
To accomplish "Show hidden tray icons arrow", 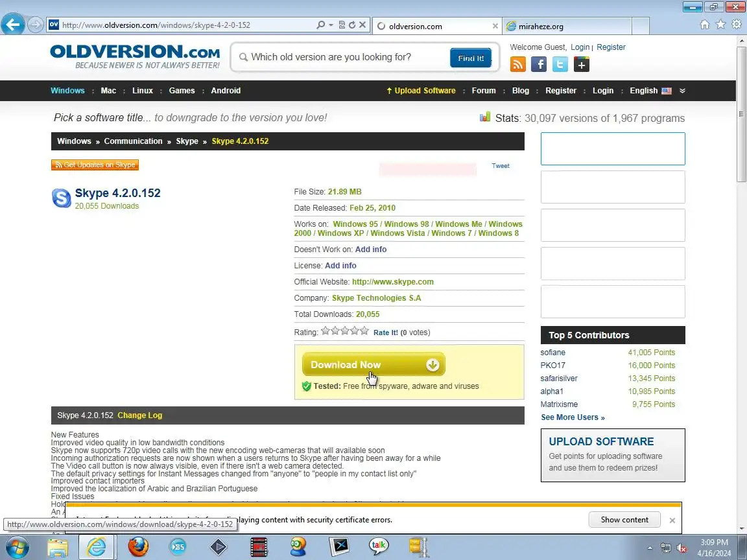I will 650,548.
